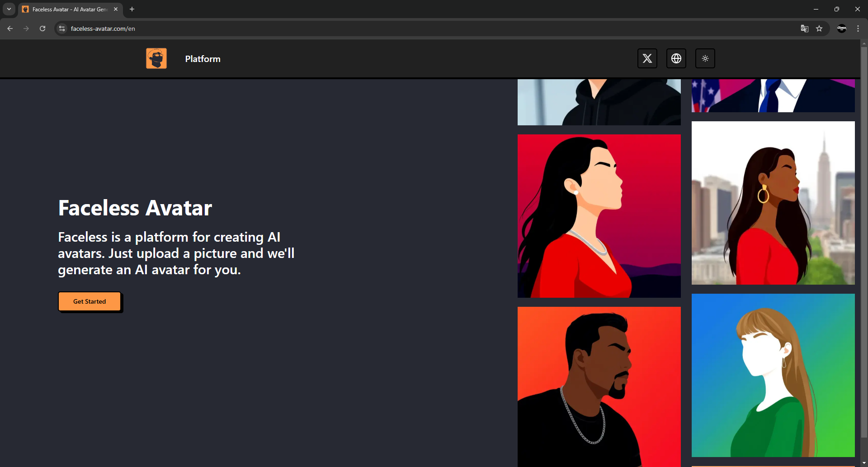This screenshot has height=467, width=868.
Task: Open the black hoodie avatar image
Action: (x=599, y=102)
